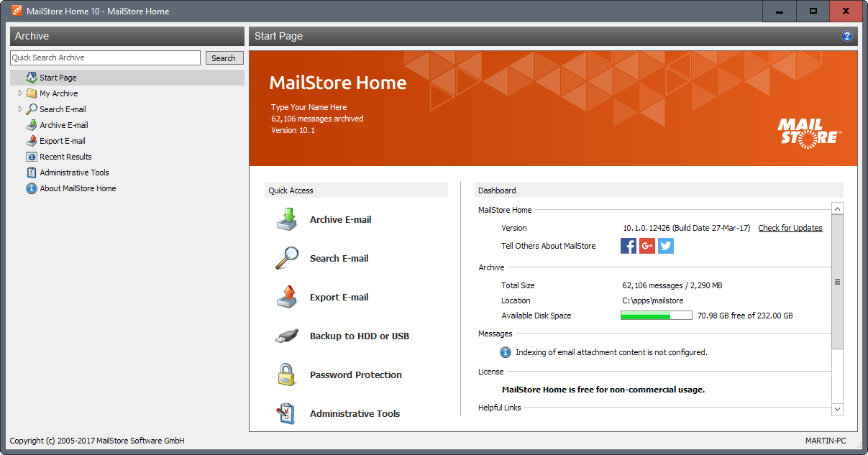
Task: Click the large Administrative Tools clipboard icon
Action: [x=286, y=413]
